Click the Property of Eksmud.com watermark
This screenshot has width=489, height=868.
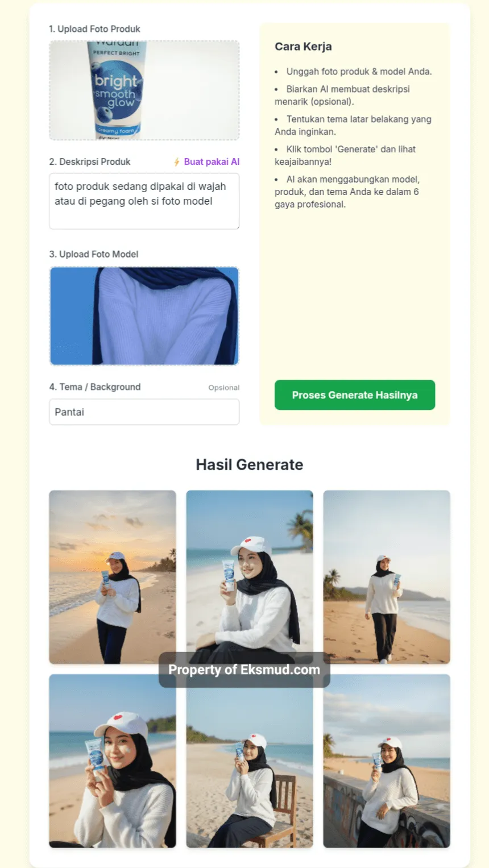coord(244,670)
